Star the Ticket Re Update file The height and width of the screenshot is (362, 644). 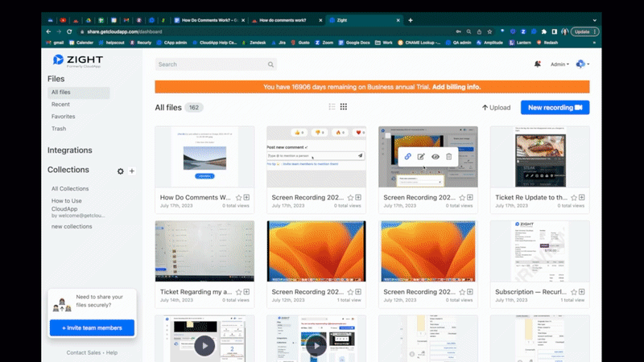574,197
